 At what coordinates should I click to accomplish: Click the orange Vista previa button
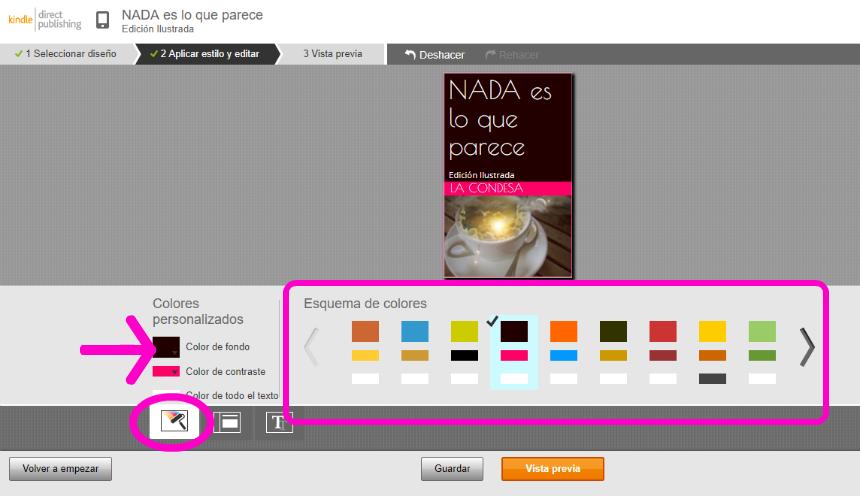[x=552, y=469]
